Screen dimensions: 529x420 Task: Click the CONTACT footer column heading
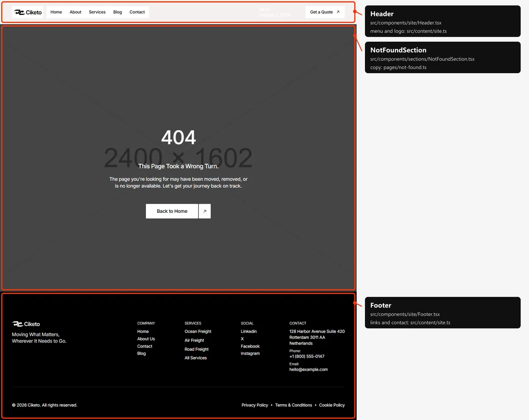point(298,323)
